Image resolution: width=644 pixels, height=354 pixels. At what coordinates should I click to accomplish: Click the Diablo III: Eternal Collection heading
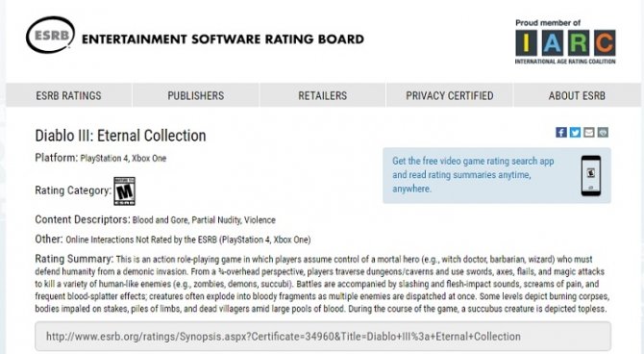coord(120,136)
